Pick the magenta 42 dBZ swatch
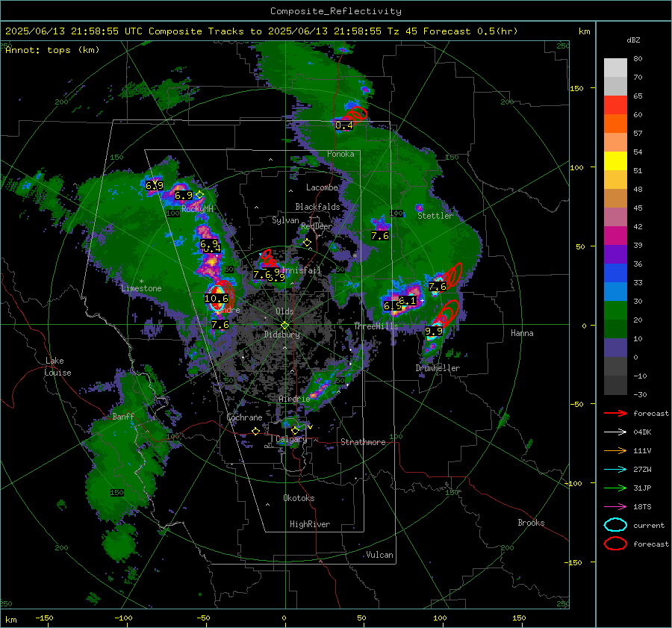 (x=615, y=236)
